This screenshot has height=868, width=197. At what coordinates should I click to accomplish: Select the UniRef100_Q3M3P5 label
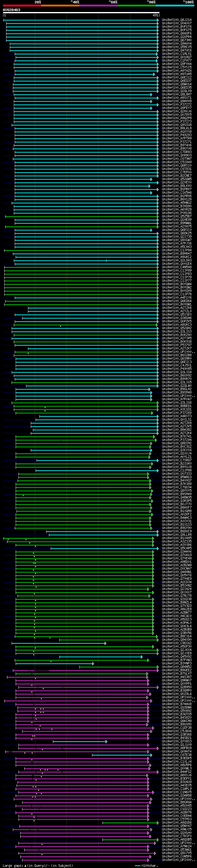[177, 501]
